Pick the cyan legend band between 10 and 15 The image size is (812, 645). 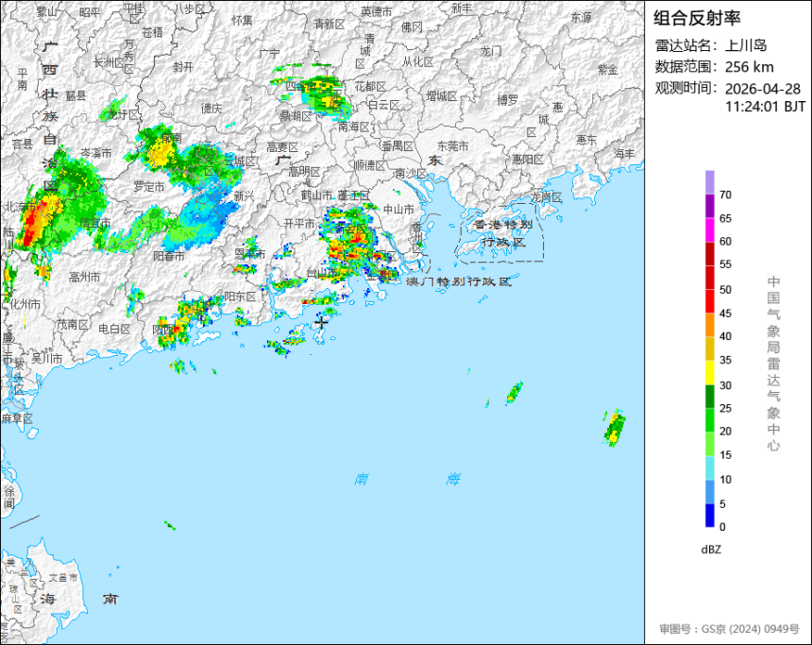[x=710, y=467]
